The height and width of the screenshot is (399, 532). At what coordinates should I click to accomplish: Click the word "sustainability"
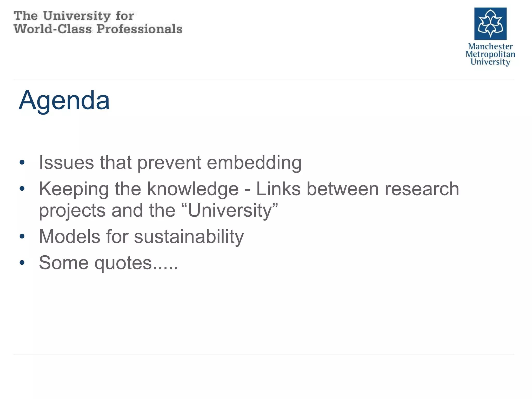(x=189, y=237)
